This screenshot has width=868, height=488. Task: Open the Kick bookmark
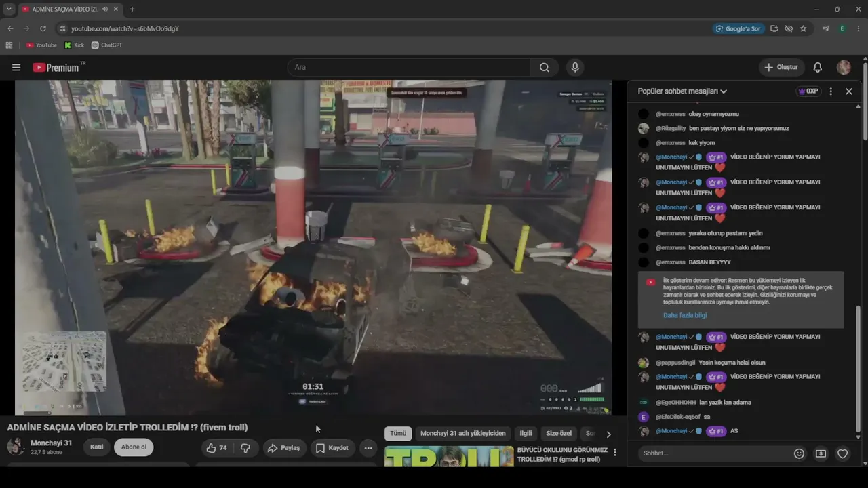pos(75,45)
